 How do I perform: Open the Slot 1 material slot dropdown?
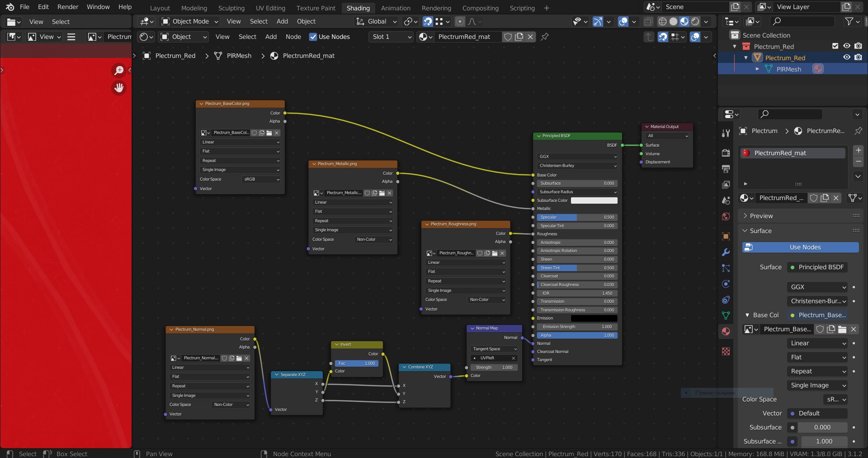tap(392, 37)
